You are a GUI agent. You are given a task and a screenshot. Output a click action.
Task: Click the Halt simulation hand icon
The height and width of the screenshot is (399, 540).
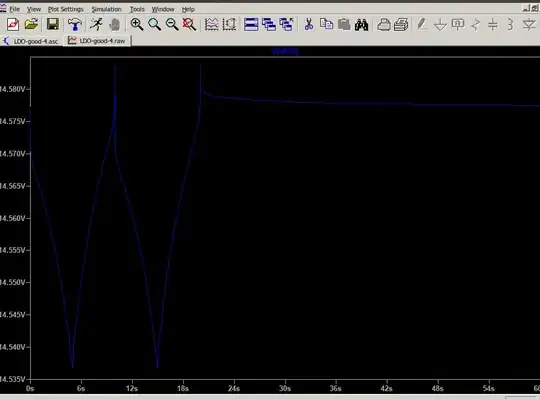tap(115, 24)
